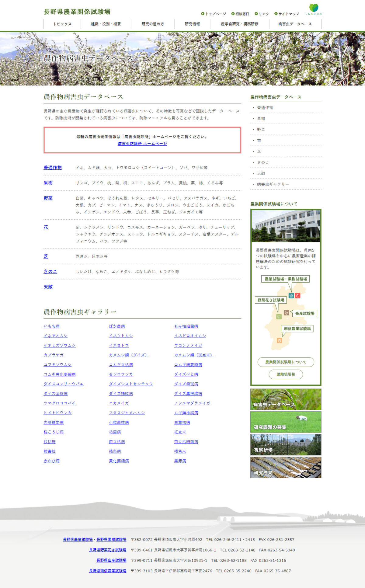The image size is (365, 588).
Task: Select 果樹 in the sidebar list
Action: (x=261, y=119)
